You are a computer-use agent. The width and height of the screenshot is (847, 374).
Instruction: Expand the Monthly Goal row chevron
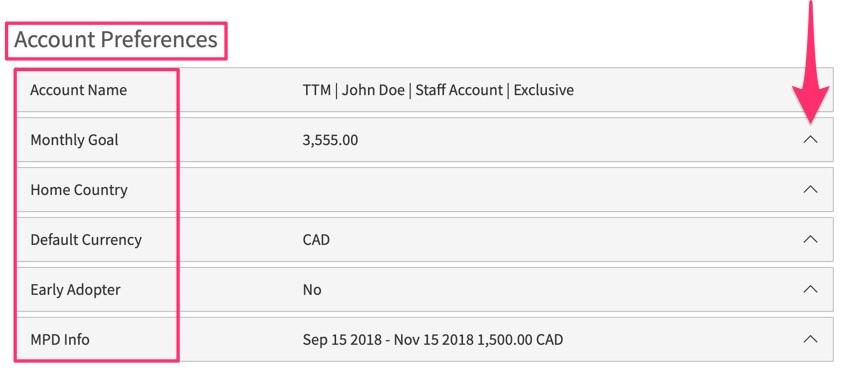[810, 139]
